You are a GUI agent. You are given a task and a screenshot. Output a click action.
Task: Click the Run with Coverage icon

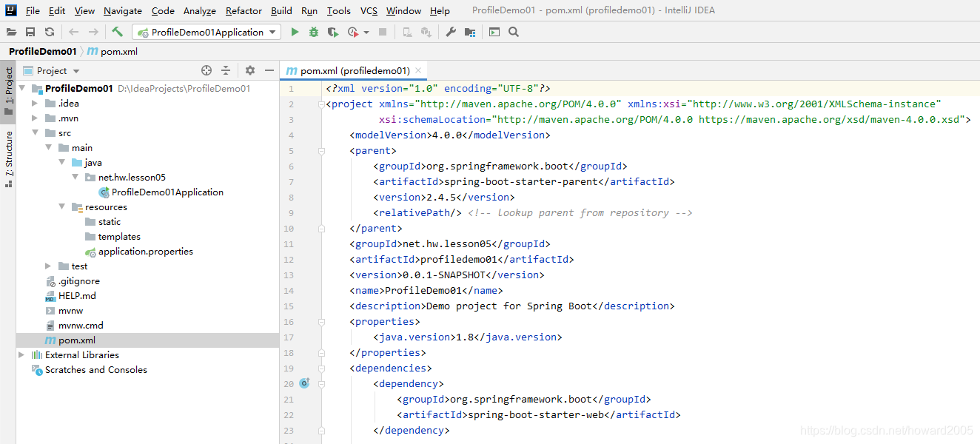[x=333, y=32]
